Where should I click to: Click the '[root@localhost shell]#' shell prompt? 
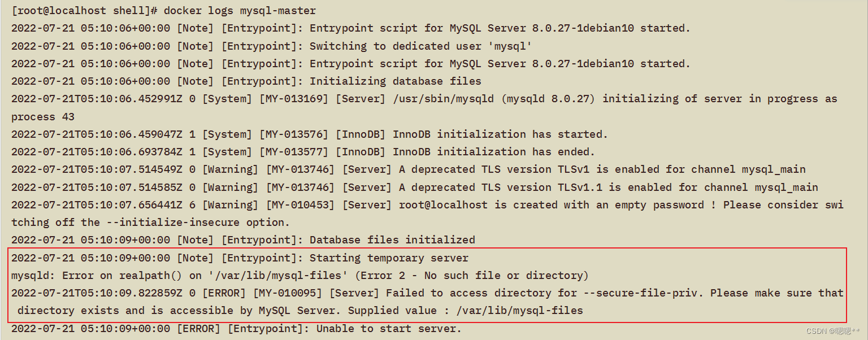pyautogui.click(x=84, y=10)
